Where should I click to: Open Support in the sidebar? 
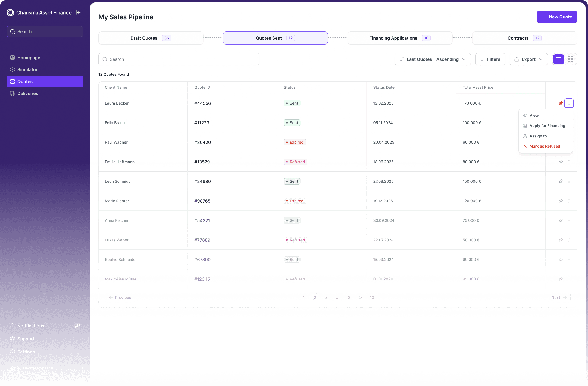[26, 339]
